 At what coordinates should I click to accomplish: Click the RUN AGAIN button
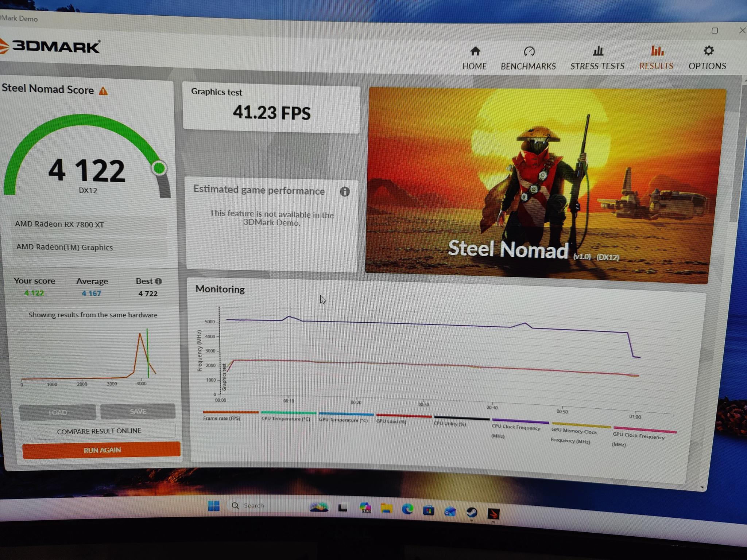point(101,450)
